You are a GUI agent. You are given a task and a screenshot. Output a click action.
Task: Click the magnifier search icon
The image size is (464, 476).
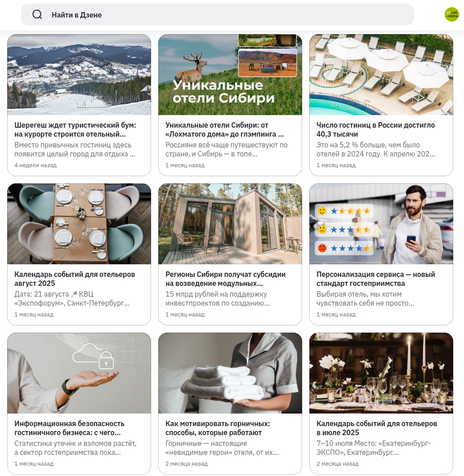coord(37,14)
